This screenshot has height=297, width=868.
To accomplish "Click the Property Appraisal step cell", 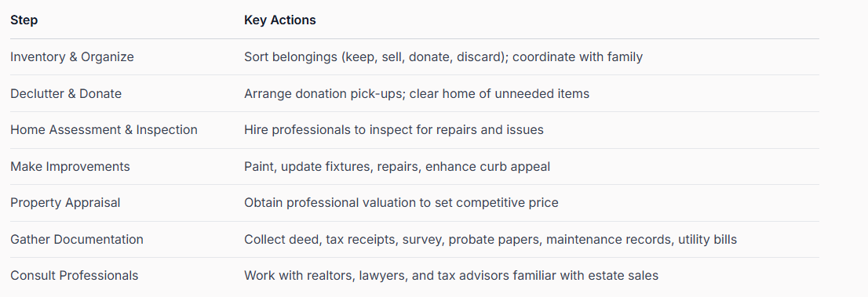I will click(x=65, y=203).
